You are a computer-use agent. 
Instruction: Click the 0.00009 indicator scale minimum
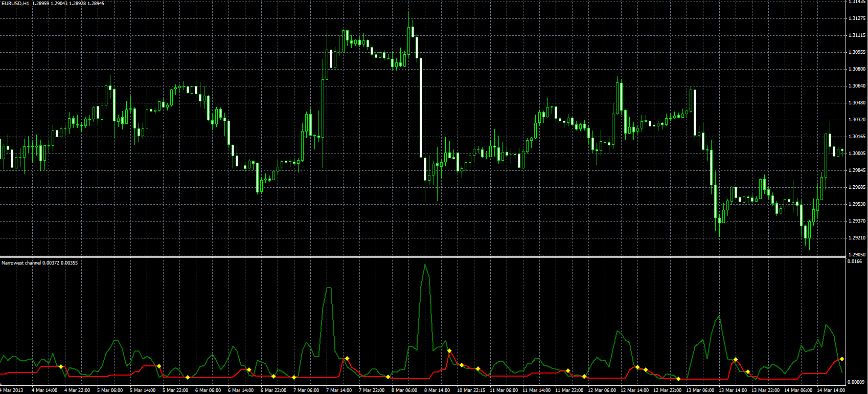pos(856,382)
